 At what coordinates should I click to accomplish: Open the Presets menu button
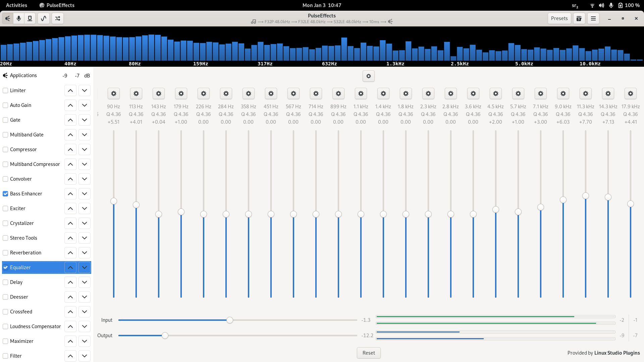(x=559, y=18)
